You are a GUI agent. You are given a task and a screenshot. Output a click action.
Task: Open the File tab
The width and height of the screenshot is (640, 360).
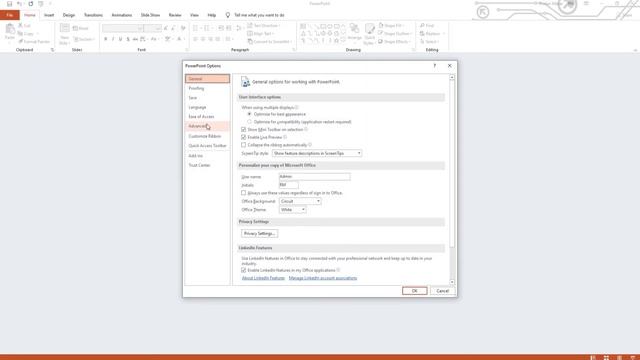[x=10, y=15]
